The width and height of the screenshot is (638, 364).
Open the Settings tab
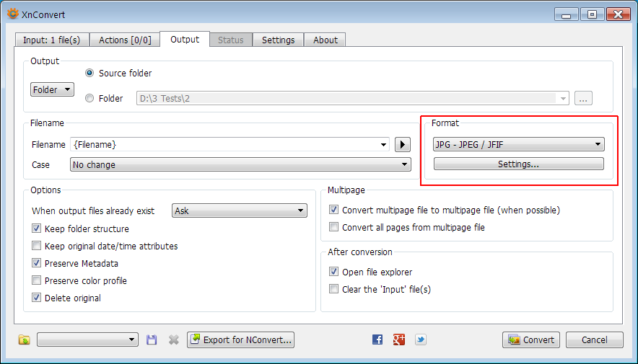(279, 40)
